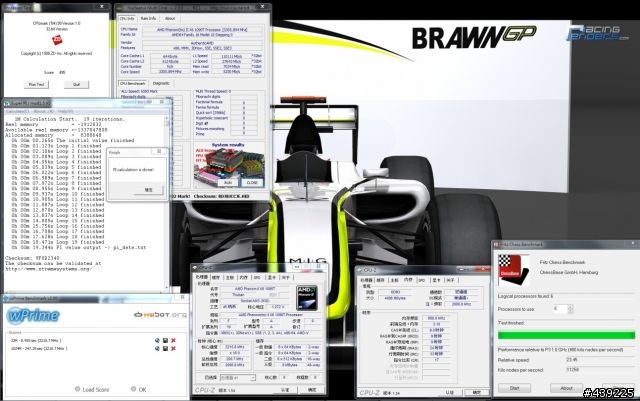This screenshot has height=401, width=640.
Task: Click the wPrime logo
Action: pyautogui.click(x=33, y=315)
